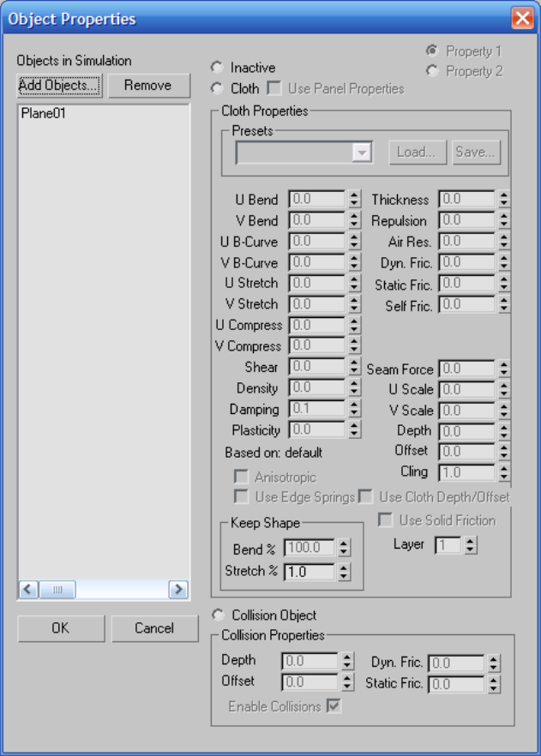Viewport: 541px width, 756px height.
Task: Close the Object Properties dialog
Action: 522,18
